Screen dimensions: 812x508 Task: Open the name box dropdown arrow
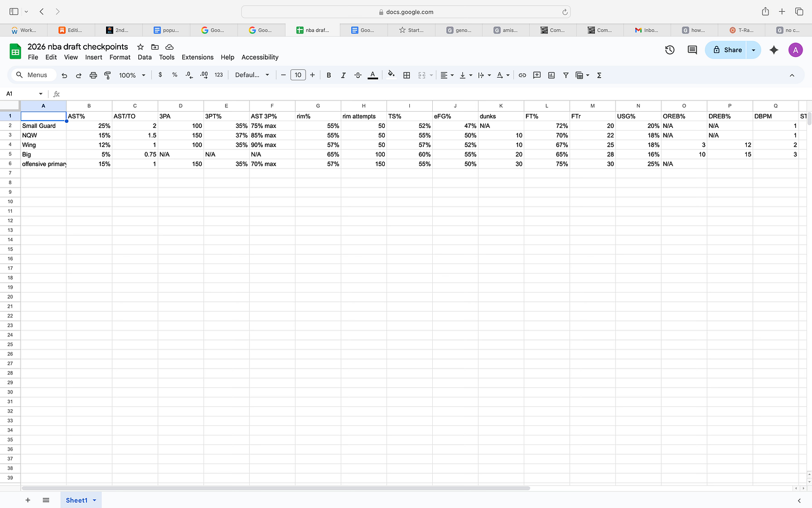pyautogui.click(x=41, y=94)
